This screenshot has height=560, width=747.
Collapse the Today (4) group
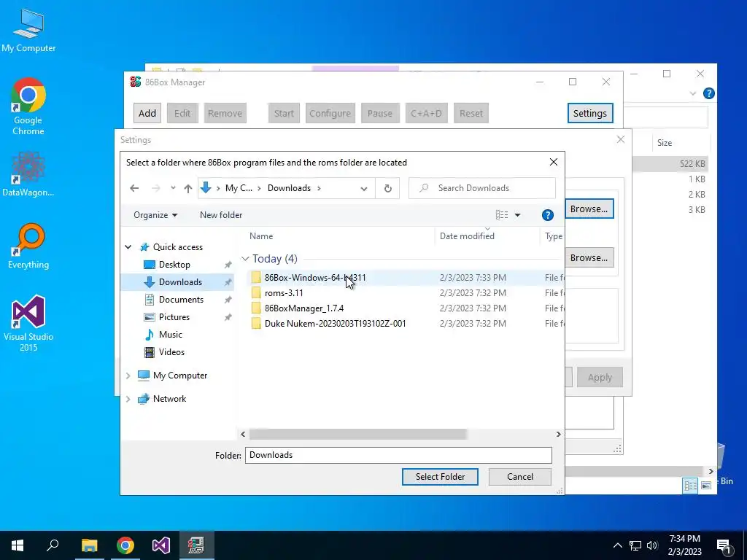pos(245,259)
